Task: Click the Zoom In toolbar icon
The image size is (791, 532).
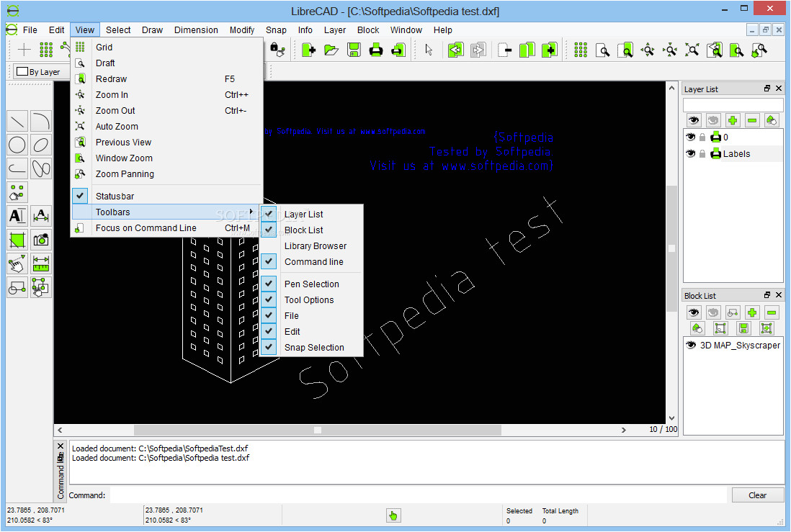Action: (x=648, y=50)
